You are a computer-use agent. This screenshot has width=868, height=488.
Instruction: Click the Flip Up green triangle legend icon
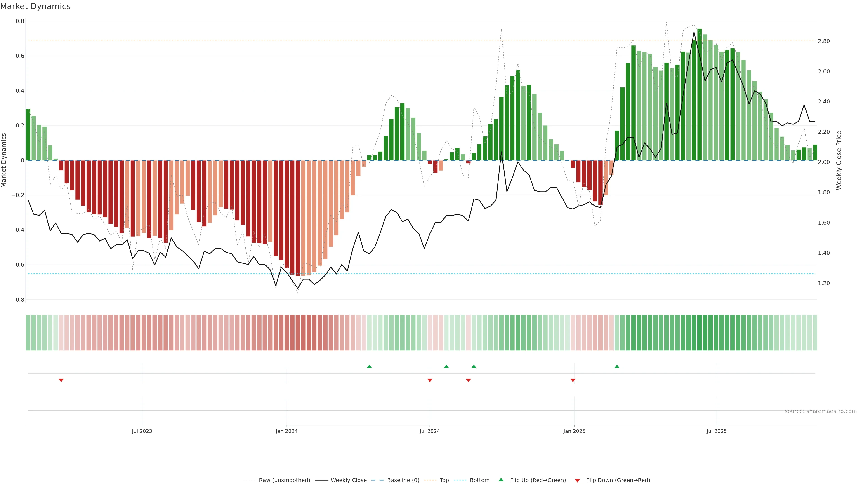501,480
